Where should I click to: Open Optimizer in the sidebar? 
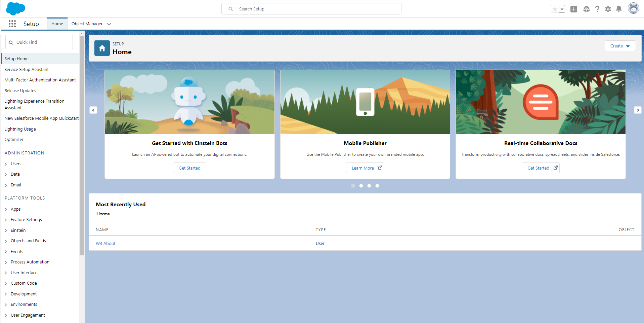click(14, 140)
